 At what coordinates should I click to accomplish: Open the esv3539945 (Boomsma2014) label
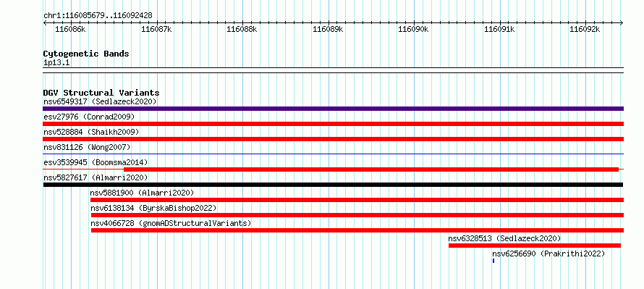pyautogui.click(x=96, y=162)
